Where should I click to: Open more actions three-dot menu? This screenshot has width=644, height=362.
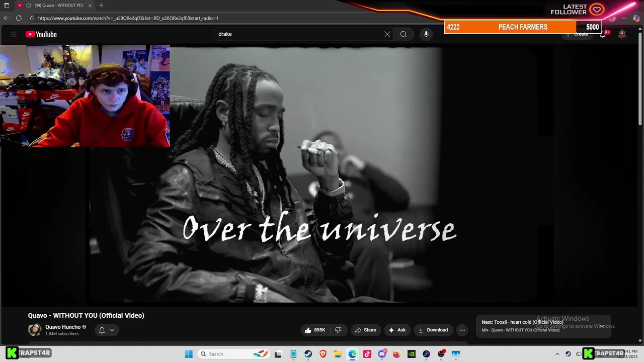(x=462, y=330)
